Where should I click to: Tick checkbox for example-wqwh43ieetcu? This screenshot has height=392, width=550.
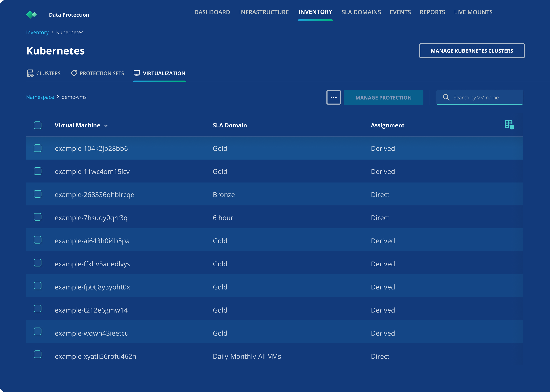pos(38,332)
